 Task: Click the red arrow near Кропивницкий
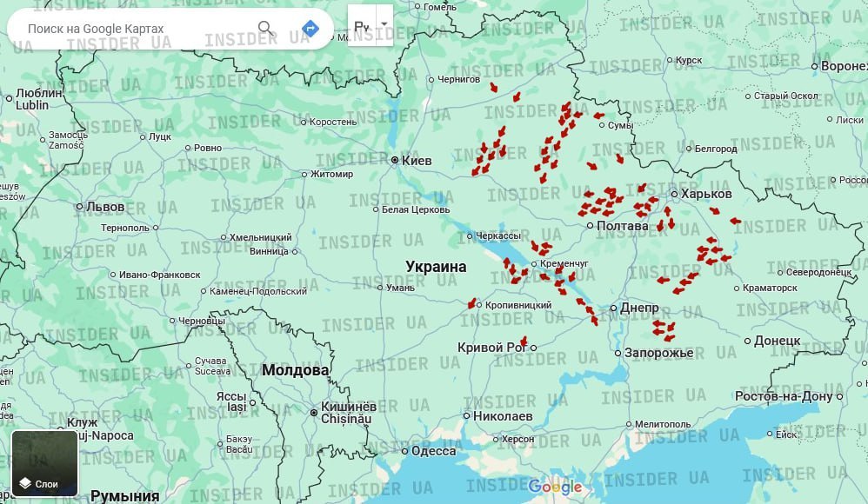click(x=472, y=303)
